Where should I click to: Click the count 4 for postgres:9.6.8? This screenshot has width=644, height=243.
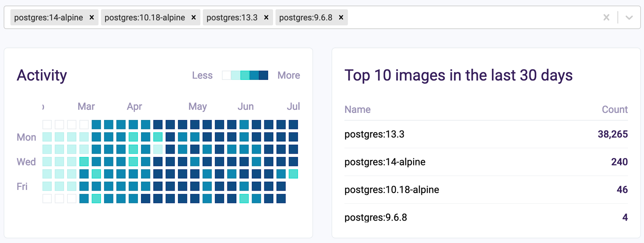point(625,217)
